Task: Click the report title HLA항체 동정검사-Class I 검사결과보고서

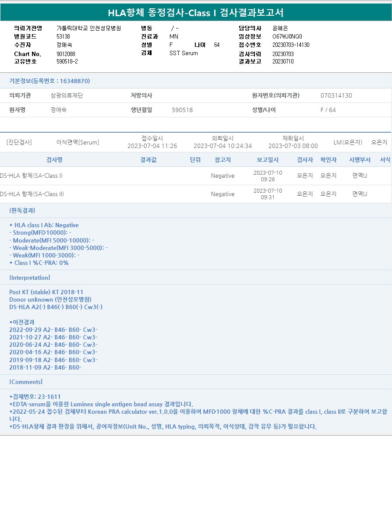Action: pyautogui.click(x=196, y=13)
